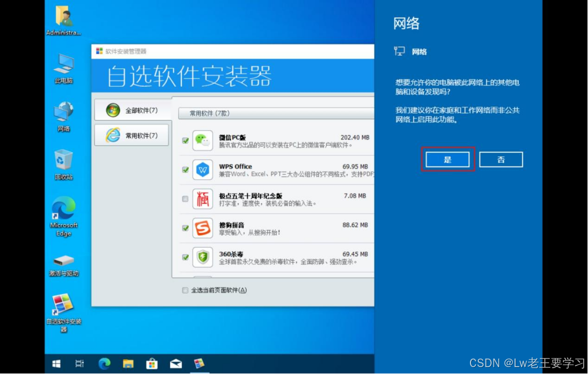Screen dimensions: 588x374
Task: Click the 69.95 MB size text
Action: pos(355,167)
